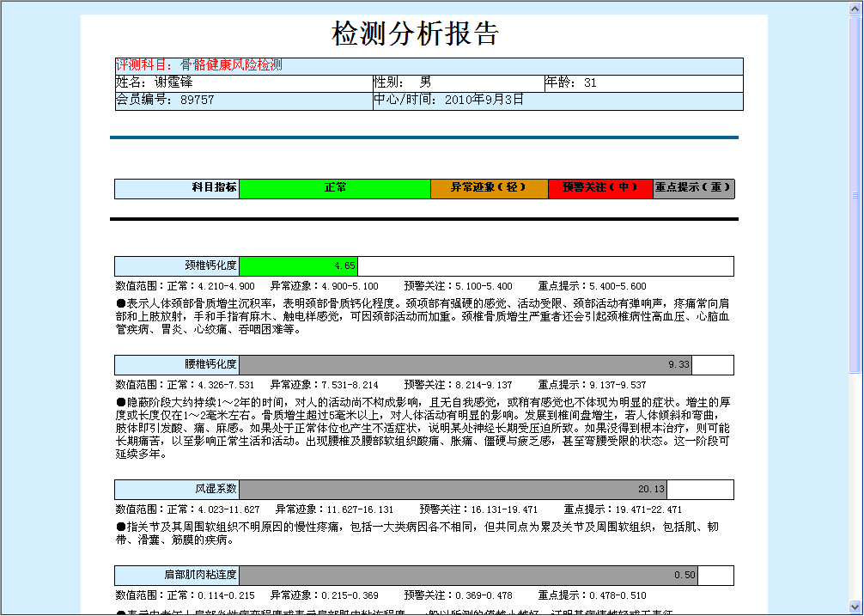Click the 姓名 谢霆锋 name field
This screenshot has width=864, height=616.
242,83
